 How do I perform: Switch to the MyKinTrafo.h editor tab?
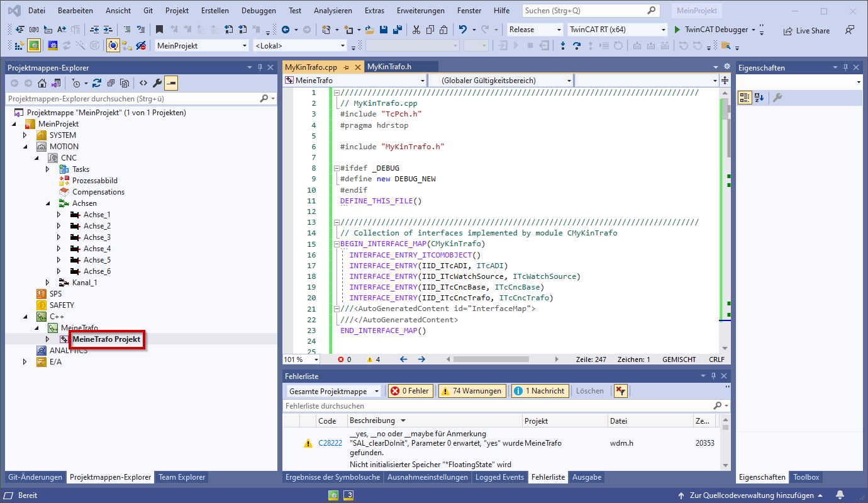pyautogui.click(x=389, y=67)
